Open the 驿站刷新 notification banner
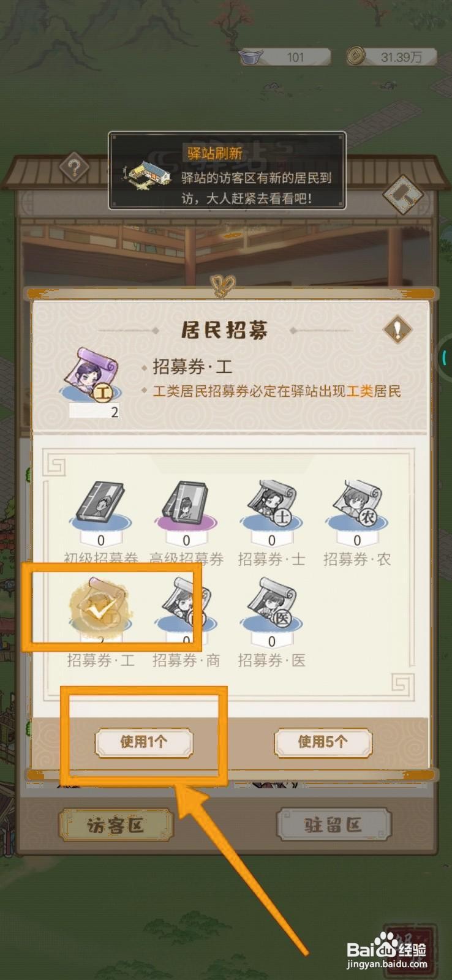Image resolution: width=452 pixels, height=980 pixels. pyautogui.click(x=227, y=171)
